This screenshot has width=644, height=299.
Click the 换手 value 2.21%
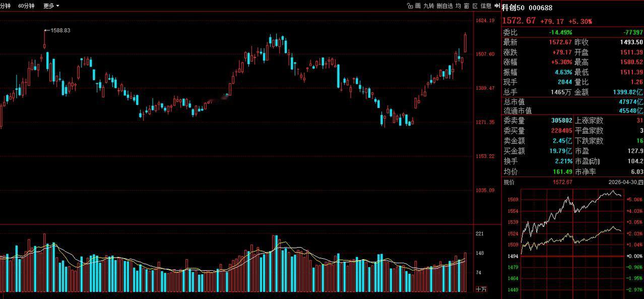563,161
